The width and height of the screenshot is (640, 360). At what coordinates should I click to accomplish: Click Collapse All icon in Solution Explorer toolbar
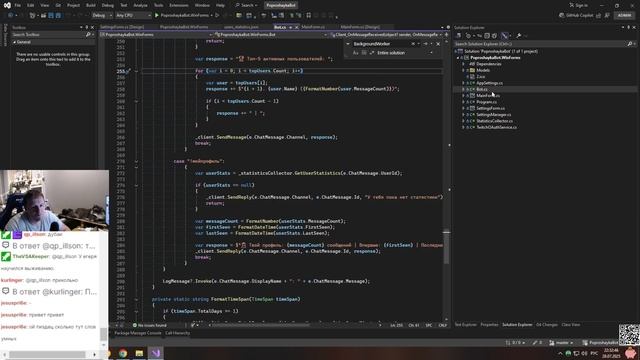click(487, 36)
